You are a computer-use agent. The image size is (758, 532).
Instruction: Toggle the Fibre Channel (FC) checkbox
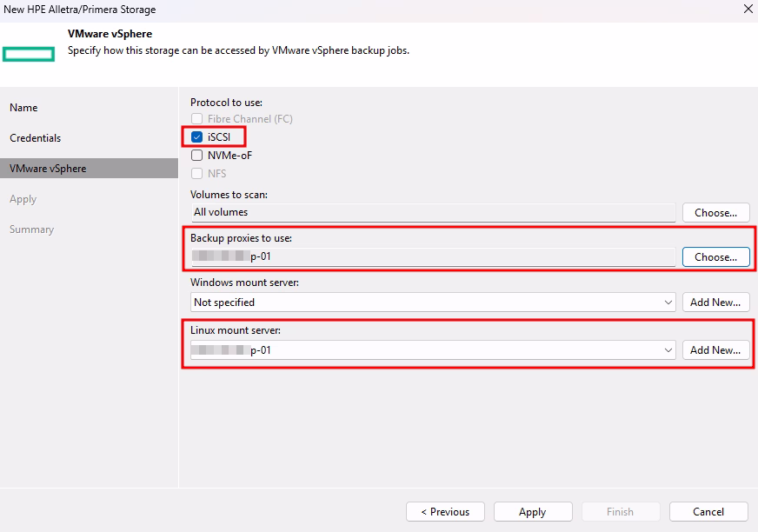[197, 119]
